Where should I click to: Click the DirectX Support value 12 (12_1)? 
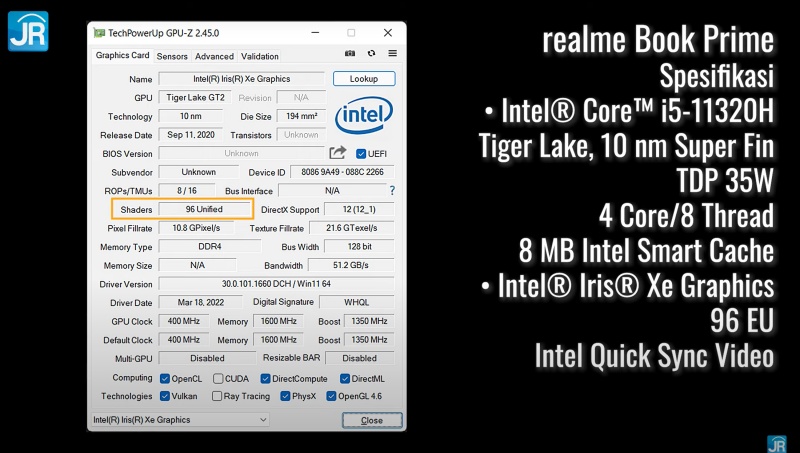(359, 209)
